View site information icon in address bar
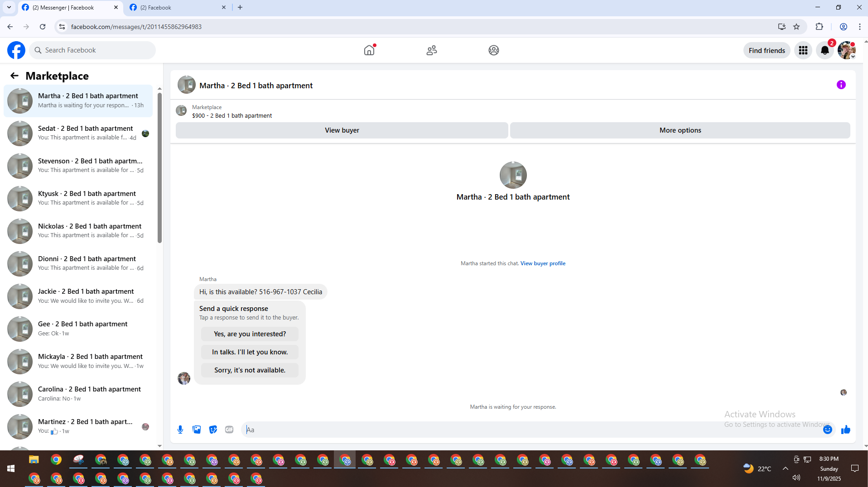 coord(62,27)
